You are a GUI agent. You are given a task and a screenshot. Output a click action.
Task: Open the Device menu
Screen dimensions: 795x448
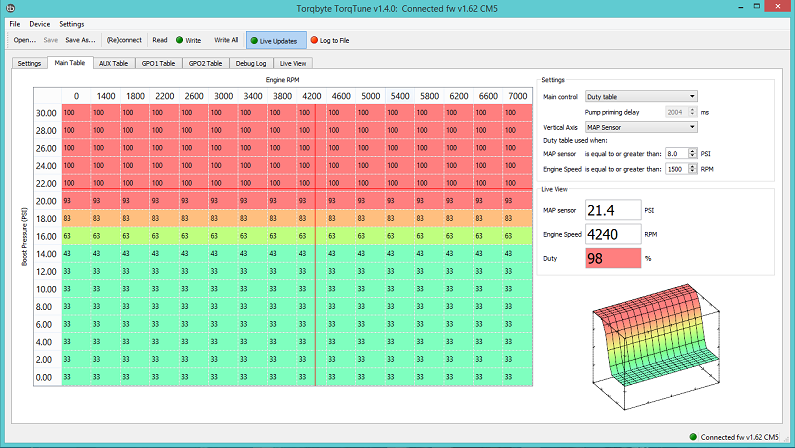[x=40, y=24]
